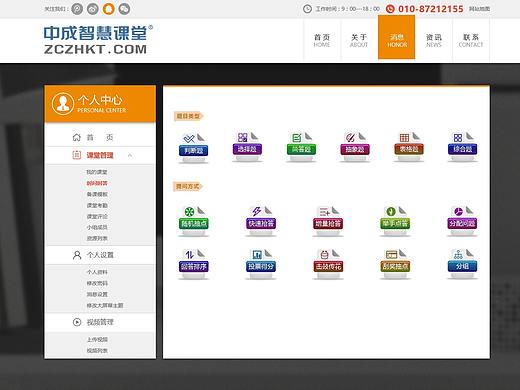Click the first gray social follow icon
520x390 pixels.
(x=77, y=9)
